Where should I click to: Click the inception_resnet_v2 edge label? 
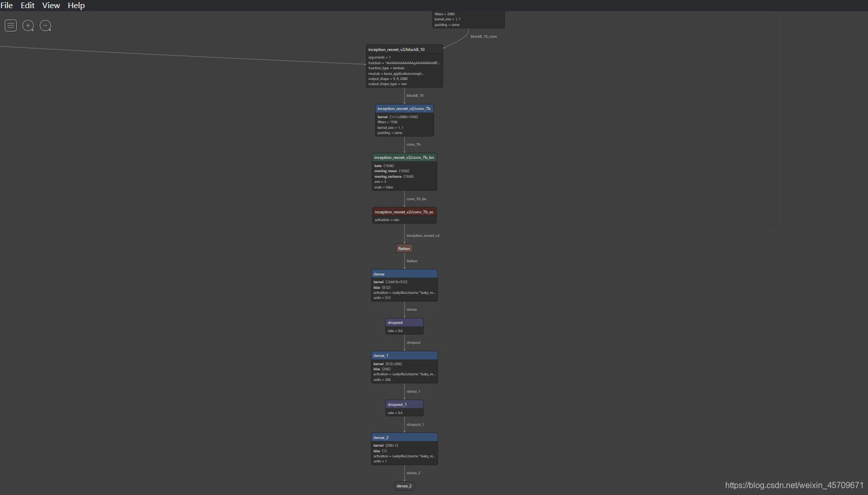click(423, 236)
